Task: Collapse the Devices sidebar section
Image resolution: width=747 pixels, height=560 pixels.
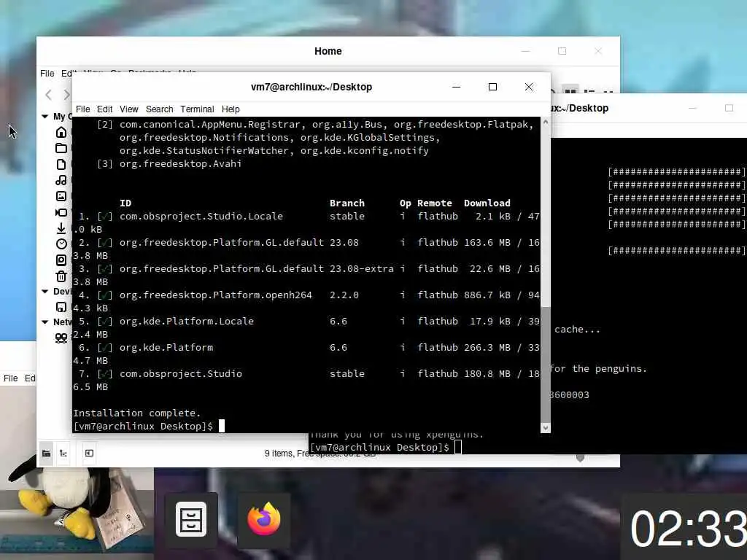Action: (x=44, y=291)
